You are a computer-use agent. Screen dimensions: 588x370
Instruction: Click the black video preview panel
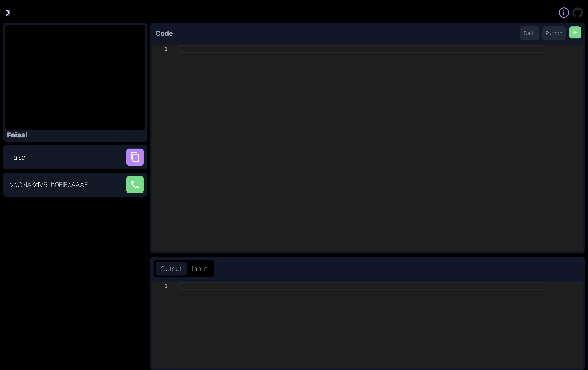click(75, 77)
